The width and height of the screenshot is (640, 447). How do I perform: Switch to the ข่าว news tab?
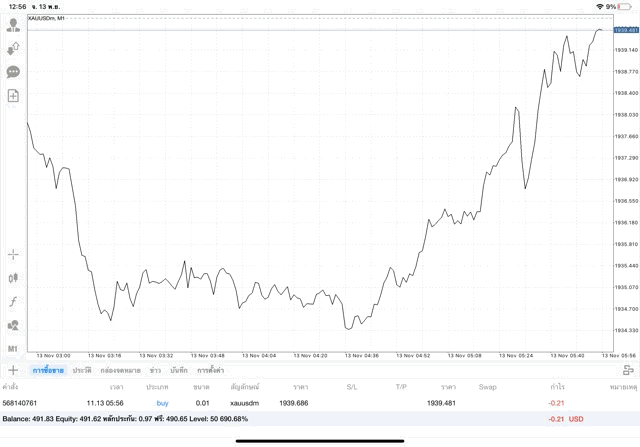point(155,370)
